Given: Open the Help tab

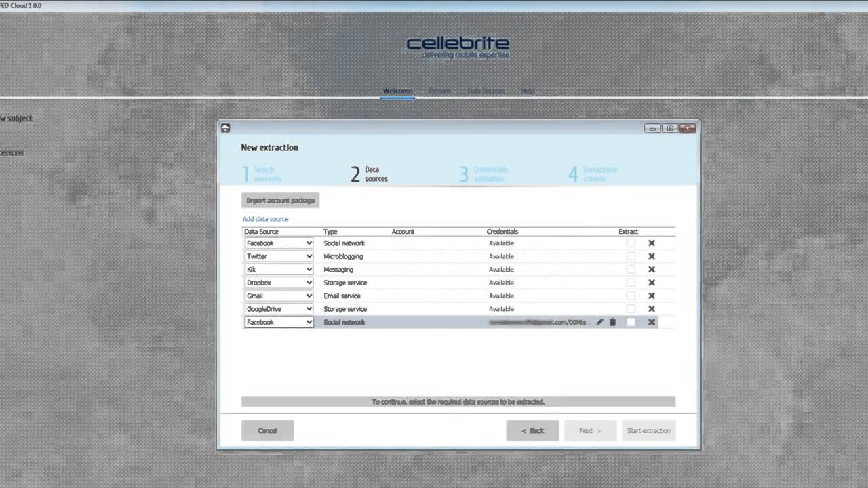Looking at the screenshot, I should (528, 91).
